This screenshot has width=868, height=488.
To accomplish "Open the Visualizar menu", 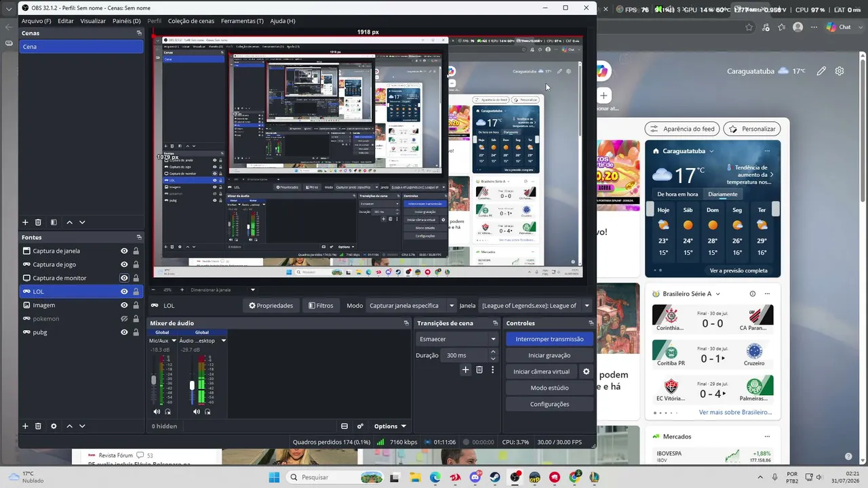I will pyautogui.click(x=93, y=21).
